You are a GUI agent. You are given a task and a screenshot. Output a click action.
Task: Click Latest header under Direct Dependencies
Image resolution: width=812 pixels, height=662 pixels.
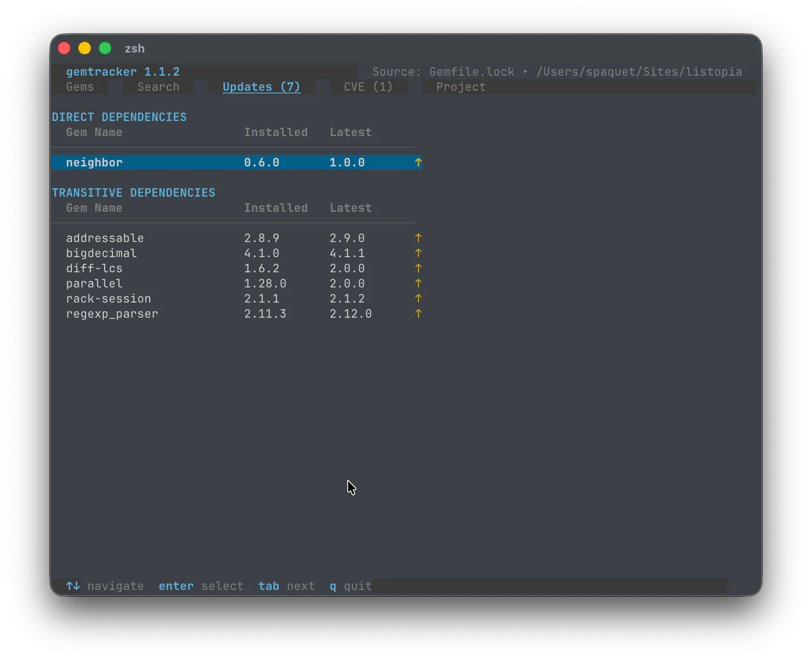[351, 132]
